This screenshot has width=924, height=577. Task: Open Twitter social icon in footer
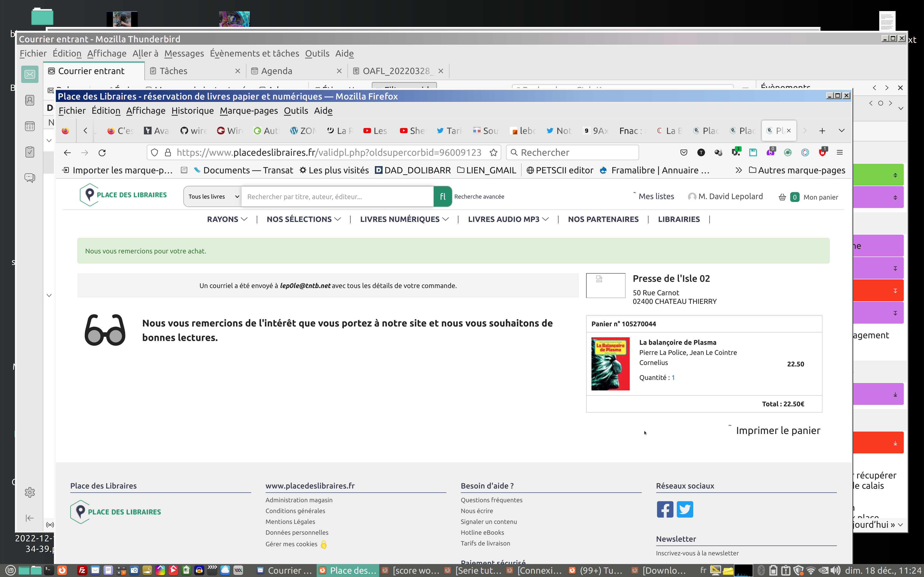[685, 509]
